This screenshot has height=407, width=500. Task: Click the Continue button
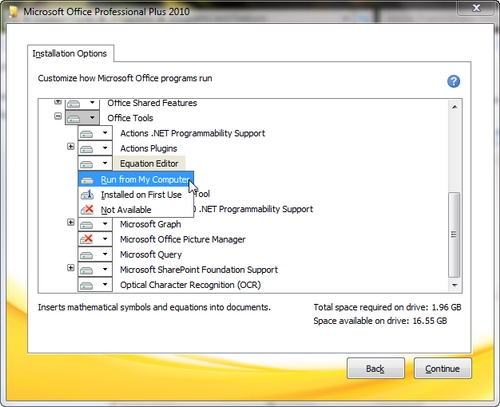tap(443, 368)
